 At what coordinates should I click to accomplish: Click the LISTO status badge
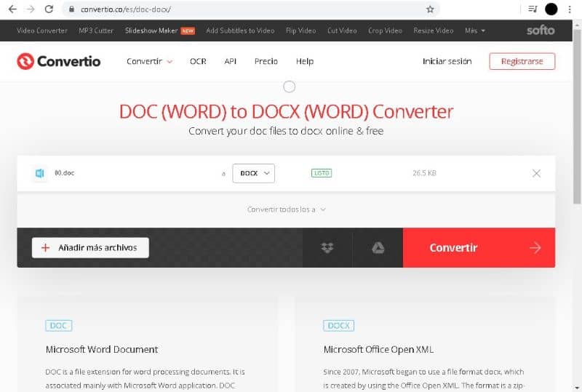322,173
